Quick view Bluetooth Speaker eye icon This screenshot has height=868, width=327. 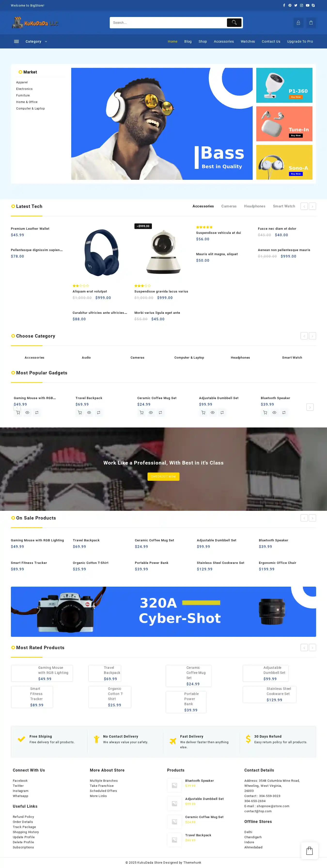(274, 412)
